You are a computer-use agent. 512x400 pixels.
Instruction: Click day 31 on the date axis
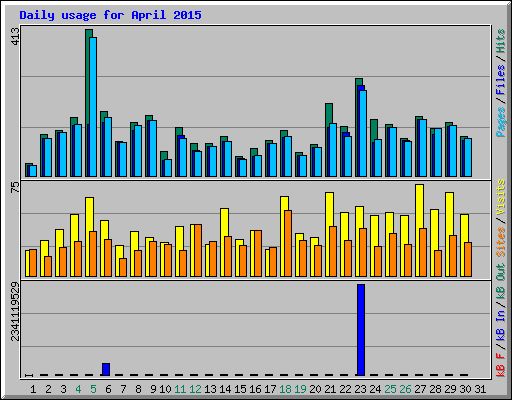click(480, 389)
